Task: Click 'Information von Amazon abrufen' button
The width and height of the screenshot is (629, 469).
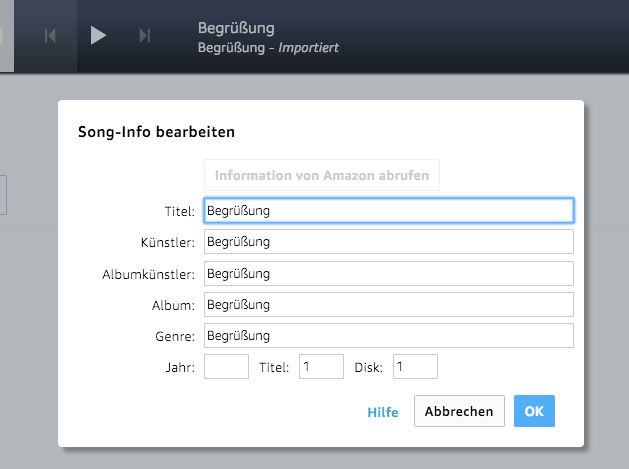Action: click(x=321, y=175)
